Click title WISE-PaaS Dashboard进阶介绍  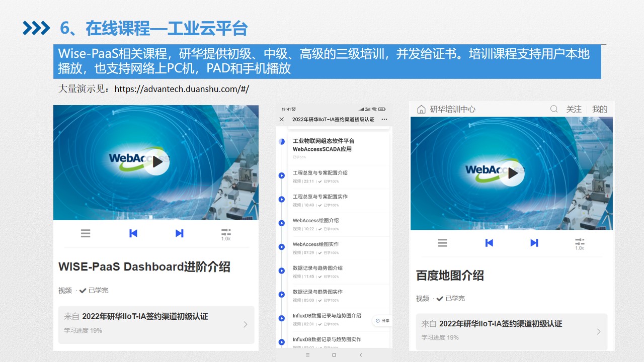(144, 266)
